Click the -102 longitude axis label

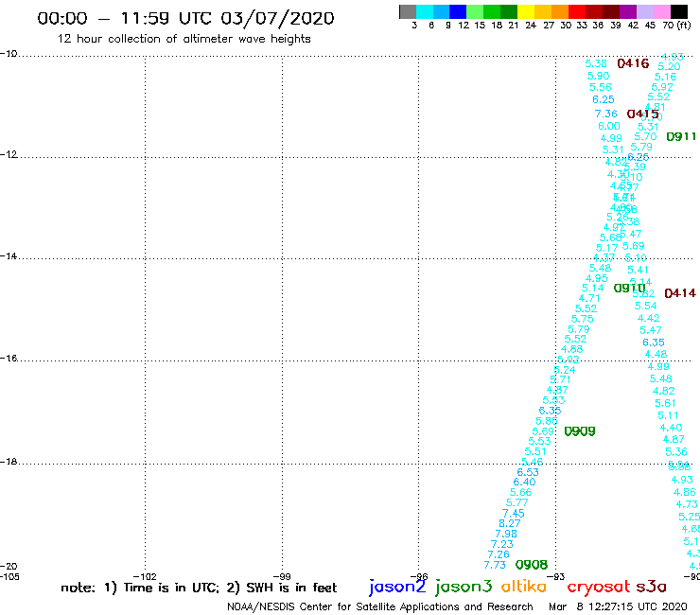145,576
